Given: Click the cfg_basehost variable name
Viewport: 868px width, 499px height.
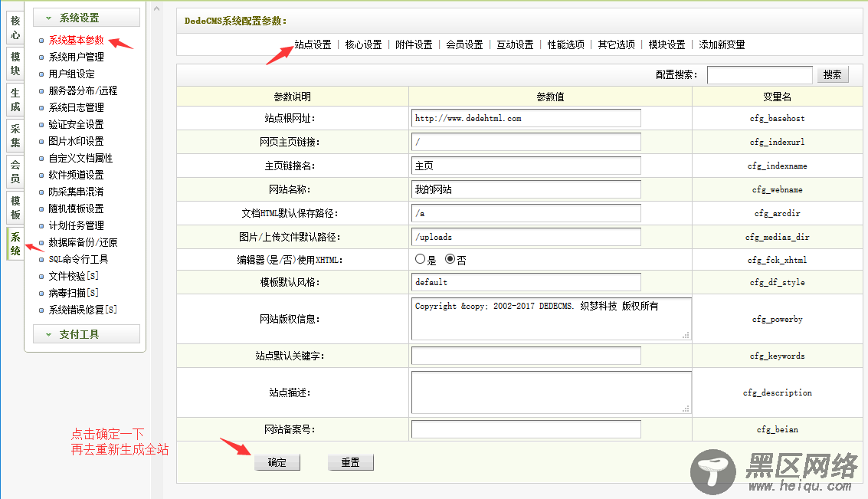Looking at the screenshot, I should pos(777,119).
